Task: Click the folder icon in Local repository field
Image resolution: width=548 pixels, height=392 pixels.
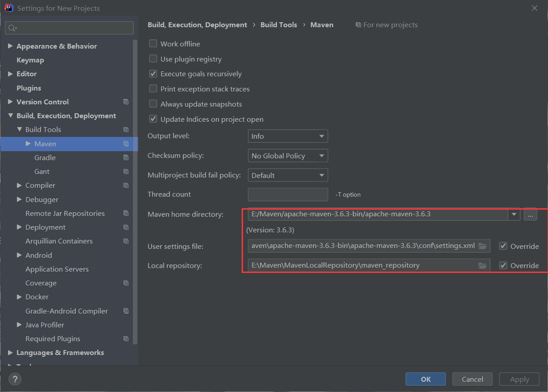Action: tap(482, 265)
